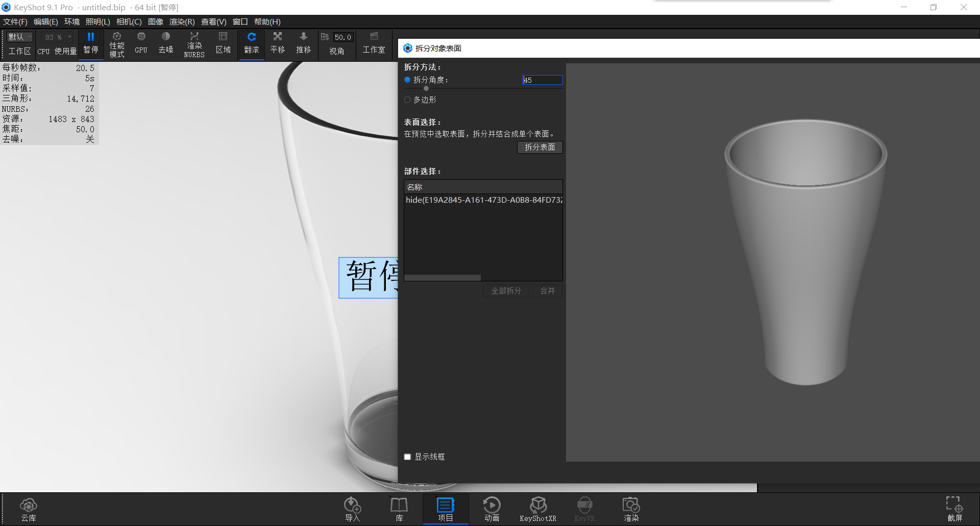Open the CPU 使用量 percentage dropdown

tap(57, 36)
